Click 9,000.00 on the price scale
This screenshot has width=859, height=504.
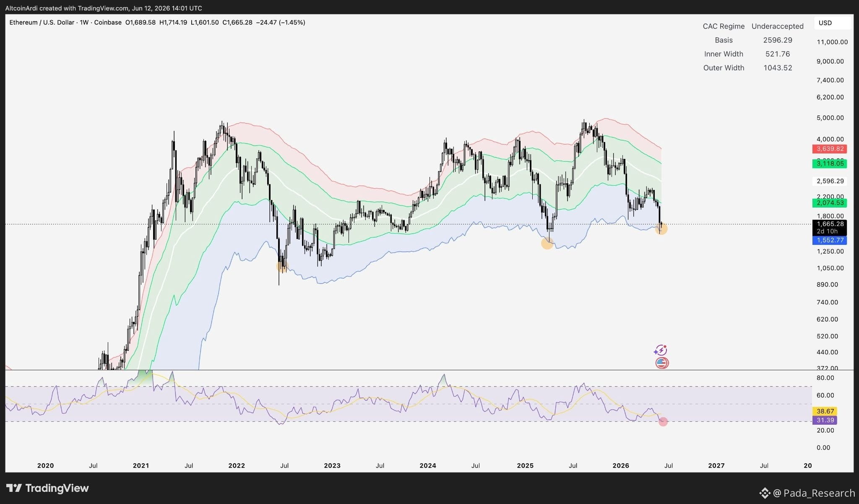coord(830,61)
